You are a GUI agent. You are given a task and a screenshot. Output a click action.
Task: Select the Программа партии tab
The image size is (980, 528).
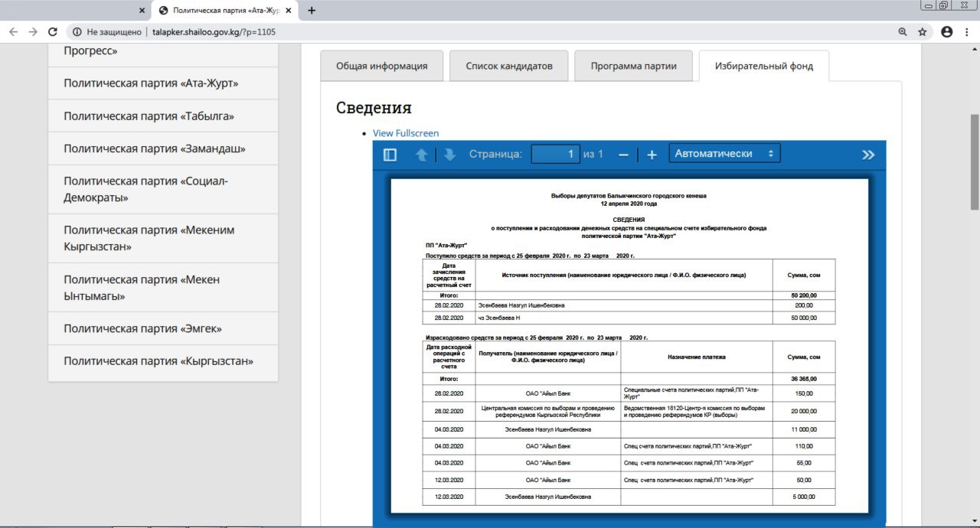[633, 66]
